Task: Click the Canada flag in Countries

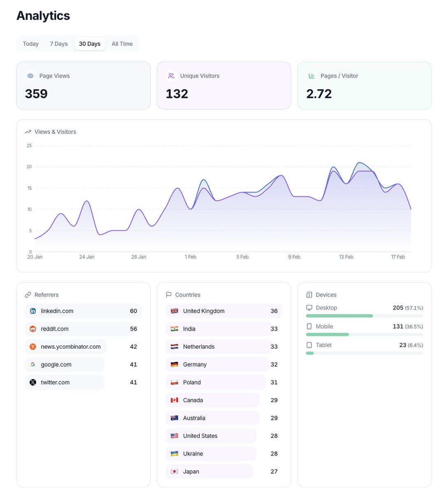Action: (174, 400)
